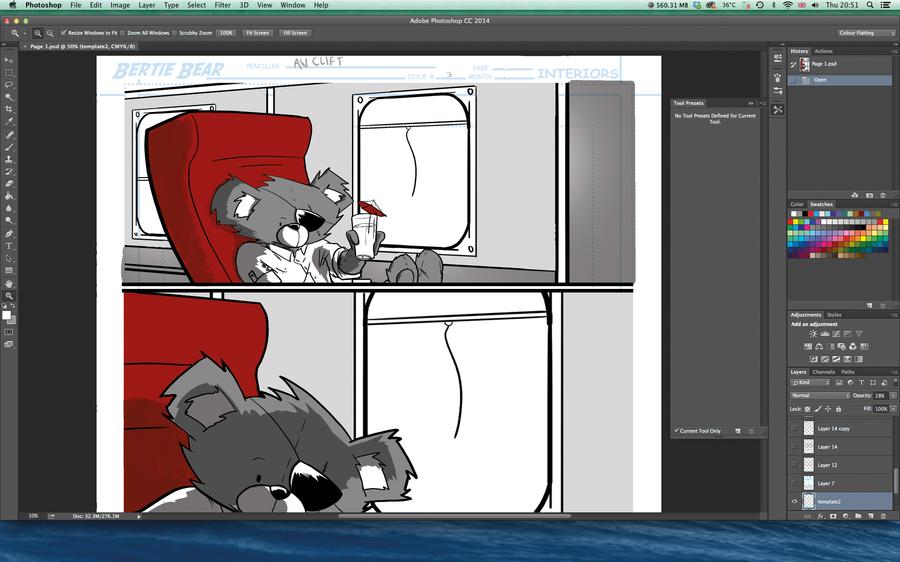This screenshot has height=562, width=900.
Task: Select the Quick Selection tool
Action: point(9,97)
